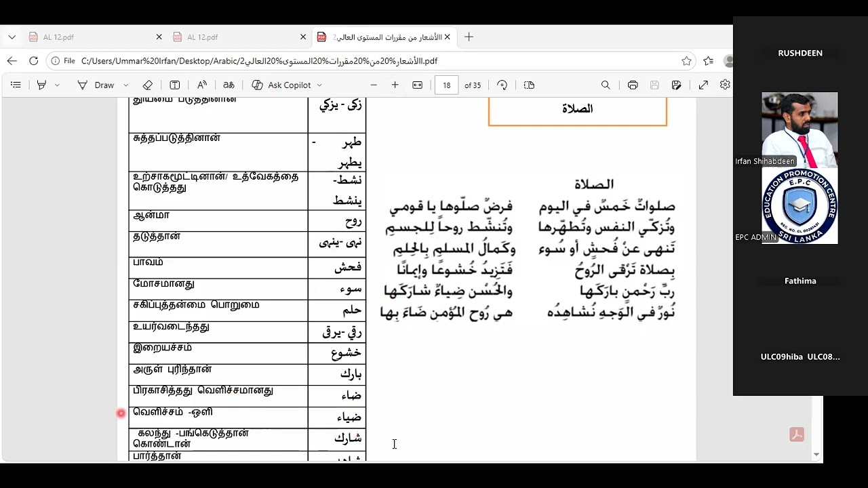Open the favorites list
Viewport: 868px width, 488px height.
click(708, 61)
